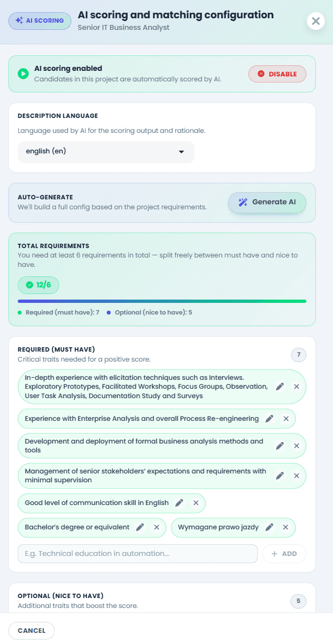Edit senior stakeholders' expectations requirement
The width and height of the screenshot is (333, 644).
[x=280, y=476]
